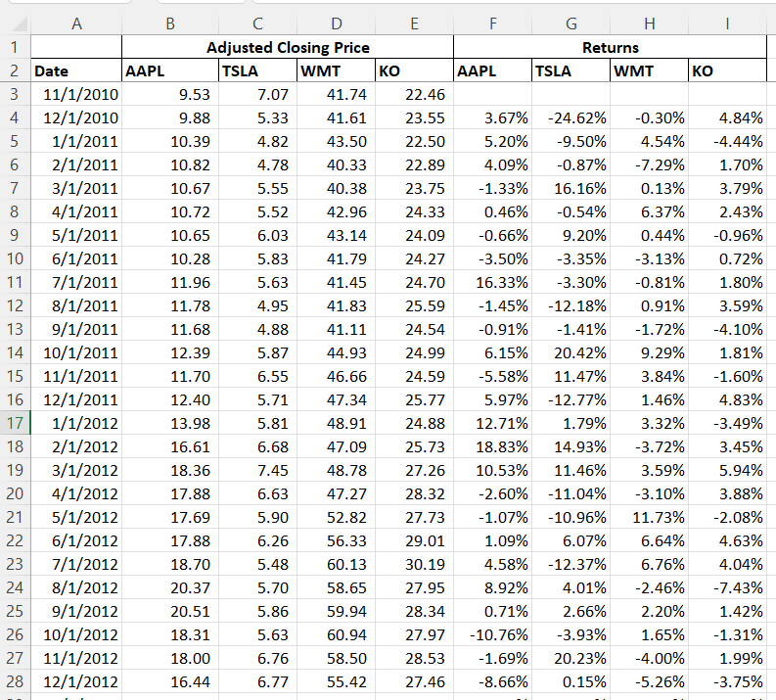This screenshot has height=700, width=776.
Task: Click AAPL return -10.76%
Action: tap(492, 634)
